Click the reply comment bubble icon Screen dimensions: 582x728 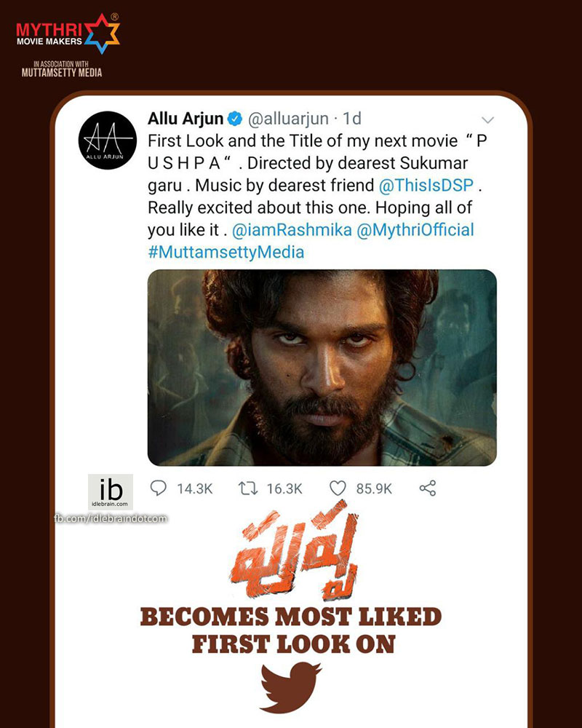tap(159, 488)
